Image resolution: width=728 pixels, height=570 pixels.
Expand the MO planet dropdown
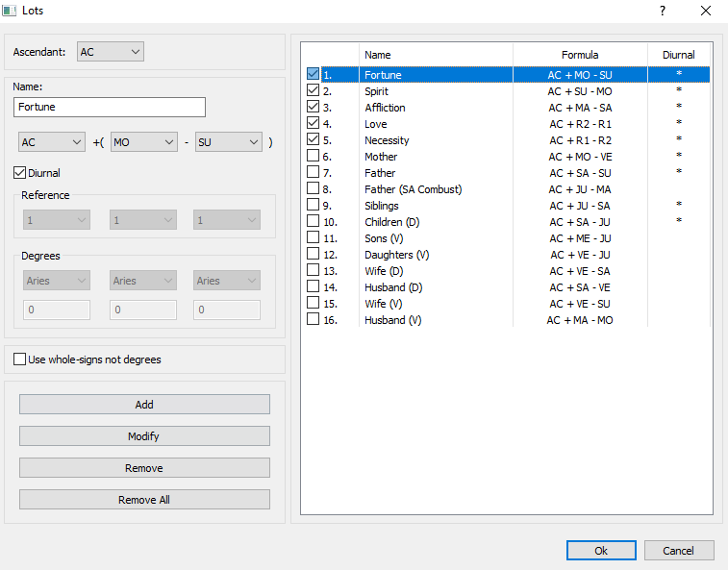click(143, 141)
